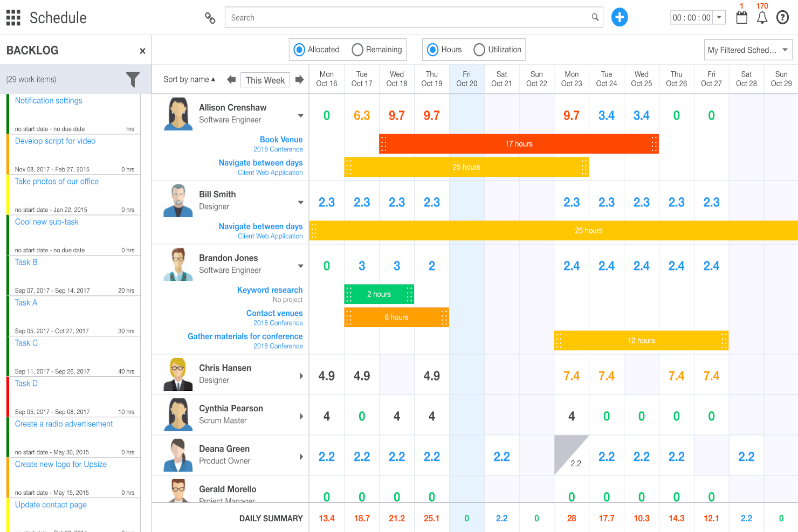The width and height of the screenshot is (798, 532).
Task: Click the Sun Oct 29 column header
Action: 781,79
